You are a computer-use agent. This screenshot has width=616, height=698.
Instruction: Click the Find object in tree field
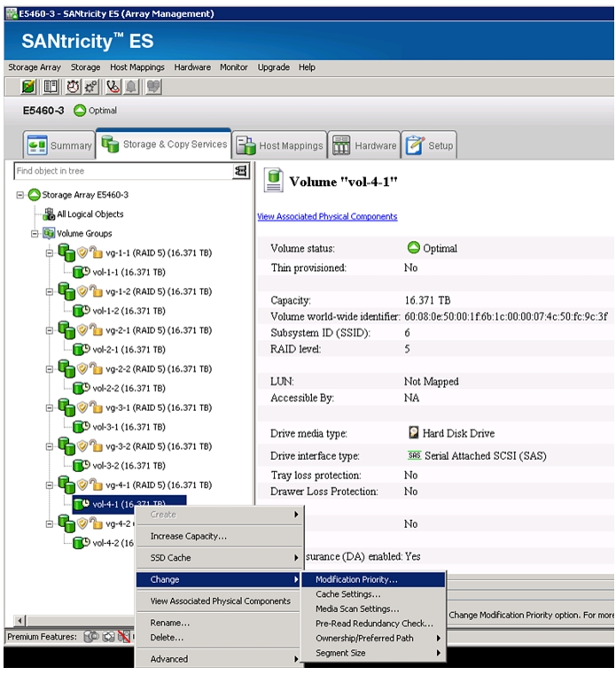pyautogui.click(x=123, y=171)
